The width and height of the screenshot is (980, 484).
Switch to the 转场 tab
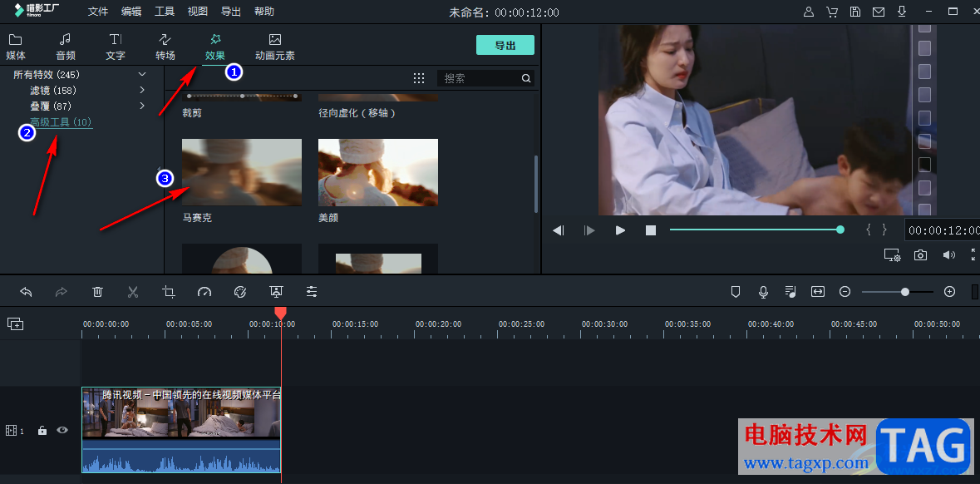pos(165,47)
